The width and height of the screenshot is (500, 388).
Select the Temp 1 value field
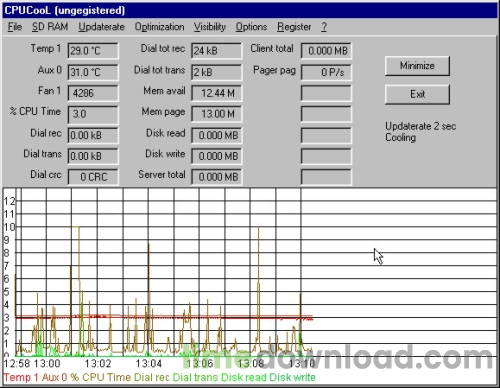[93, 51]
